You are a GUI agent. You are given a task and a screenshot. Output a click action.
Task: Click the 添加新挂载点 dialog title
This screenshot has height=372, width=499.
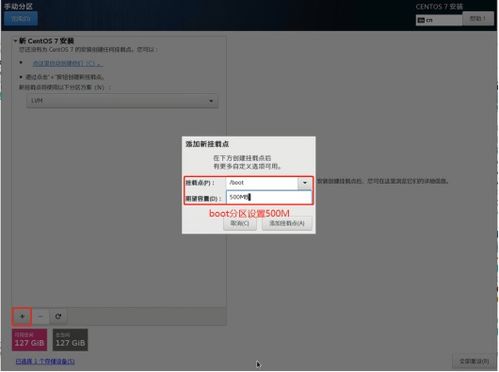point(207,144)
